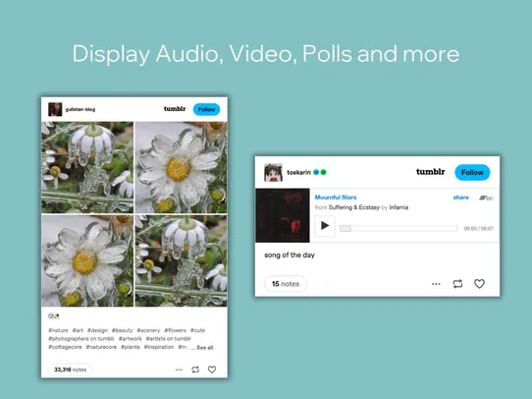Expand tags with See all

pos(204,348)
